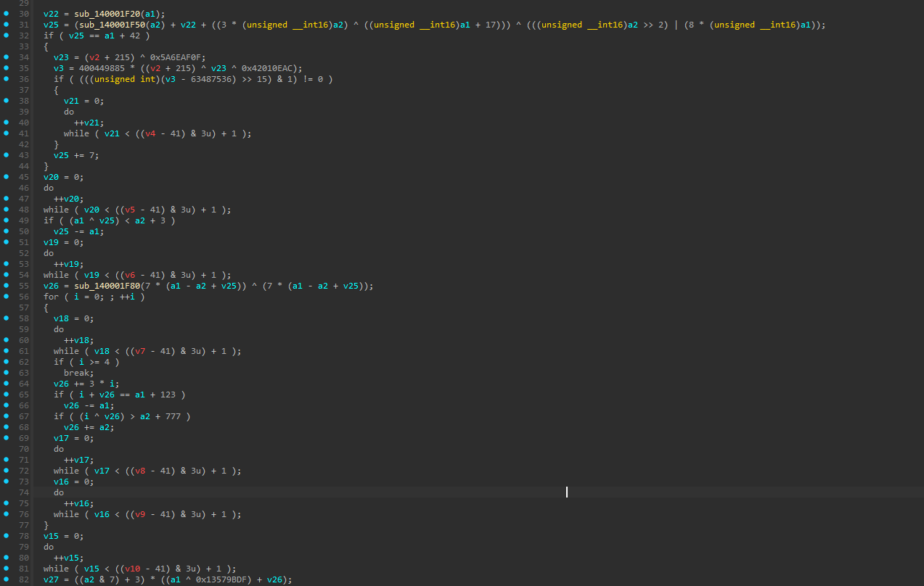The height and width of the screenshot is (586, 924).
Task: Toggle breakpoint dot on line 82
Action: 7,579
